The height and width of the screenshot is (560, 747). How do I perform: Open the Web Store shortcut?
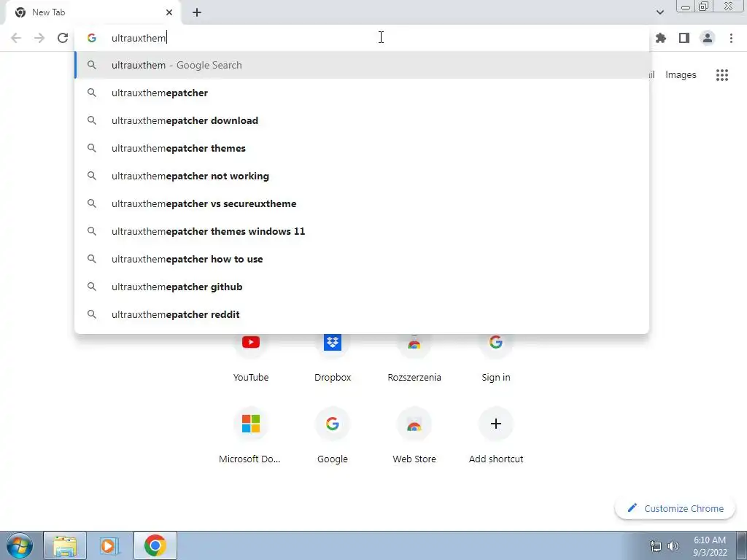pyautogui.click(x=414, y=435)
